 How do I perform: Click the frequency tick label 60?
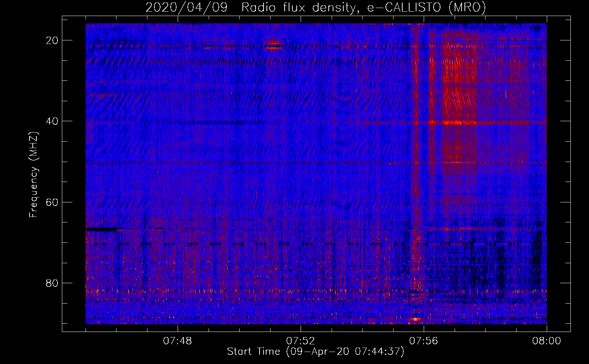[x=52, y=202]
